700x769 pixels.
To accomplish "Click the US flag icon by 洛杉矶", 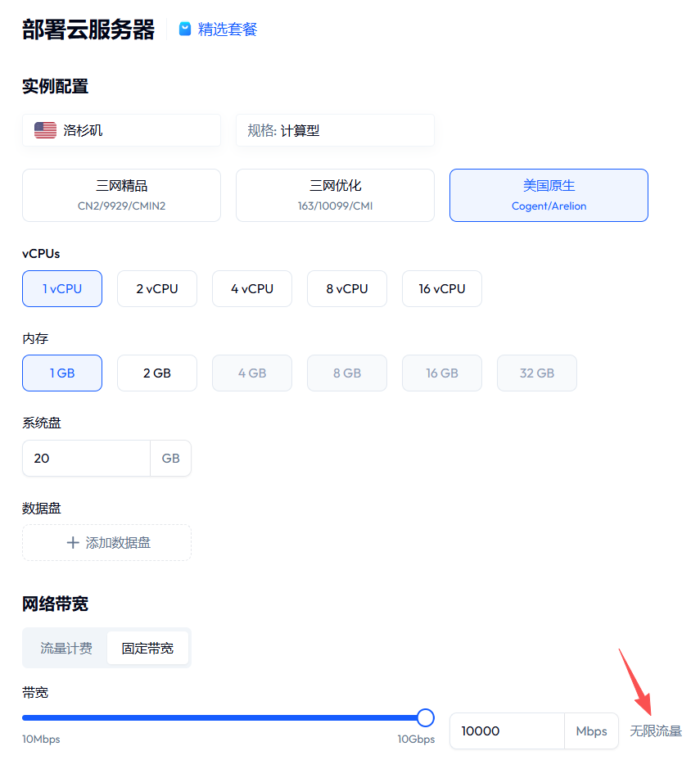I will click(x=45, y=130).
